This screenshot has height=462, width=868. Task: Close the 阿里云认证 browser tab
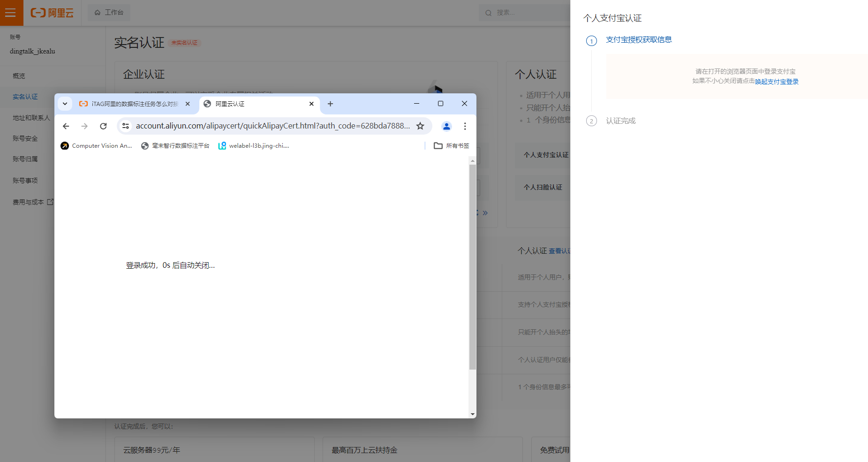(x=311, y=104)
